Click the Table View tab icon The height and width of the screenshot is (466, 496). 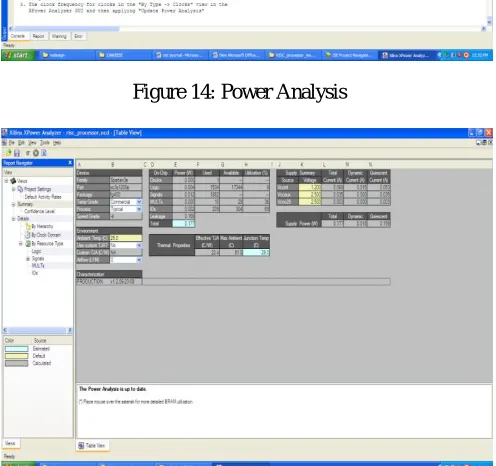pos(81,446)
